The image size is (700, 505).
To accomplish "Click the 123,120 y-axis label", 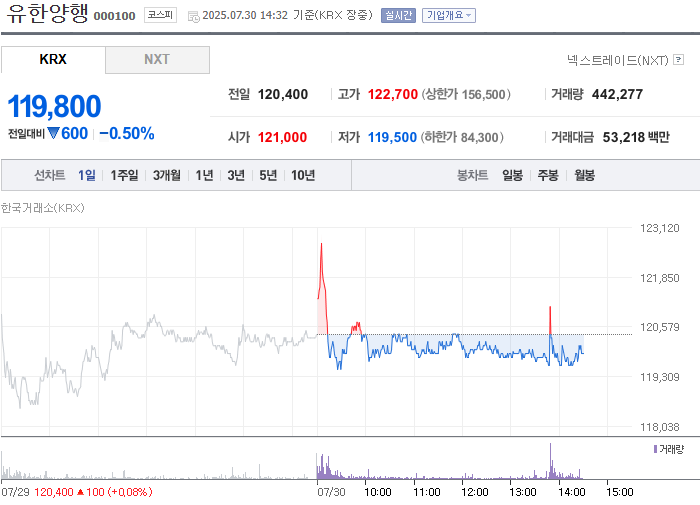I will click(x=659, y=228).
